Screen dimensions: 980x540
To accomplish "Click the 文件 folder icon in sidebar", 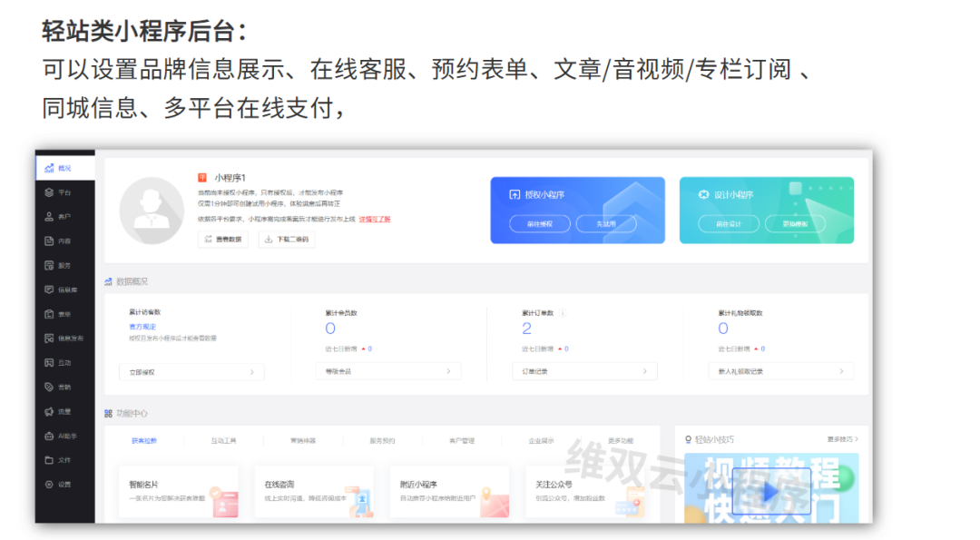I will click(x=50, y=460).
